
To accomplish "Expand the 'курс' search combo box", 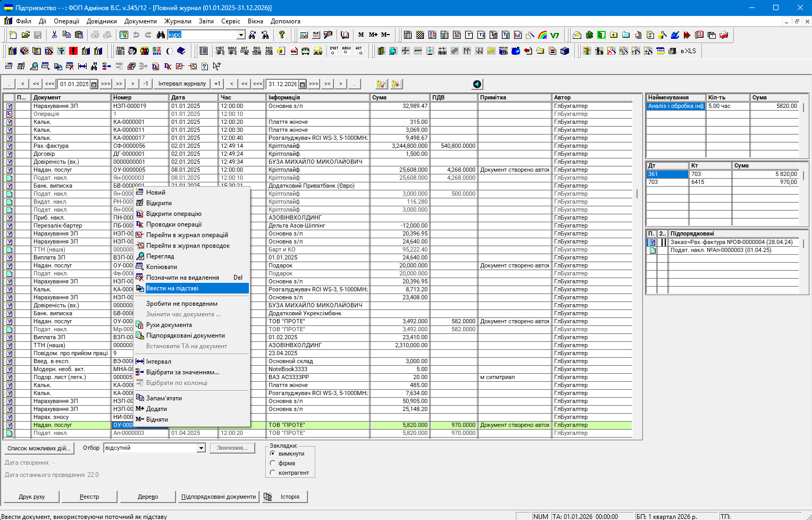I will click(241, 35).
